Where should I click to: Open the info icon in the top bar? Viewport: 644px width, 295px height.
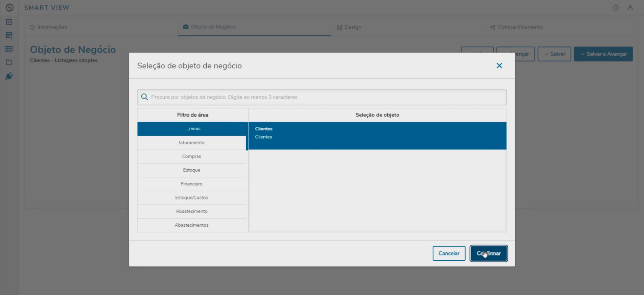(616, 8)
